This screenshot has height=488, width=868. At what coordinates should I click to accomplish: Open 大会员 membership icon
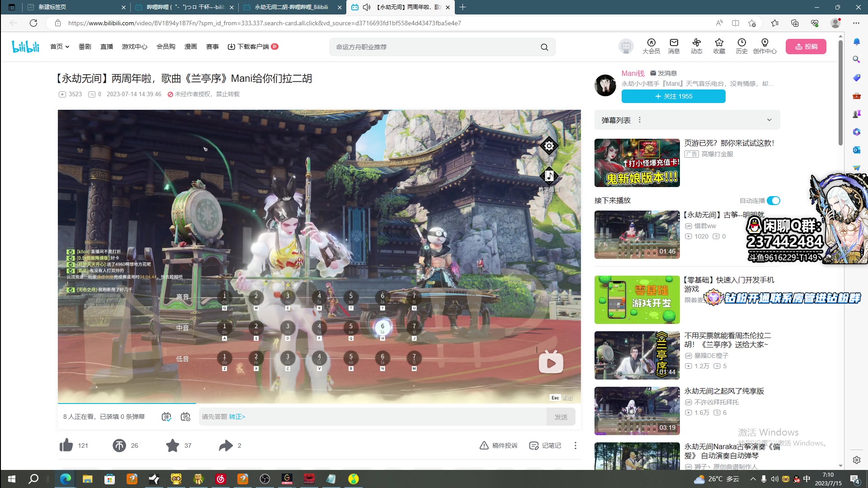[x=651, y=46]
